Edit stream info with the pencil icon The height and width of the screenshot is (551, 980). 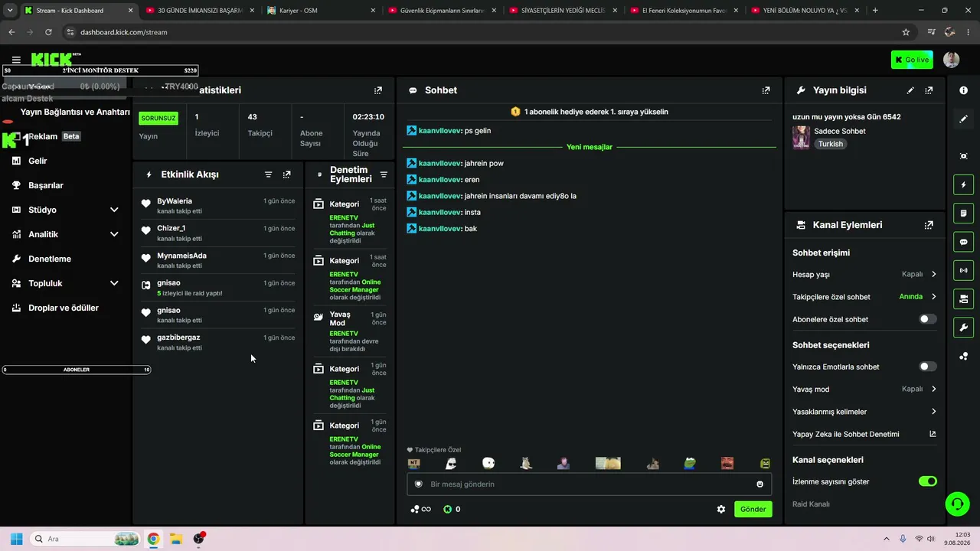tap(910, 90)
